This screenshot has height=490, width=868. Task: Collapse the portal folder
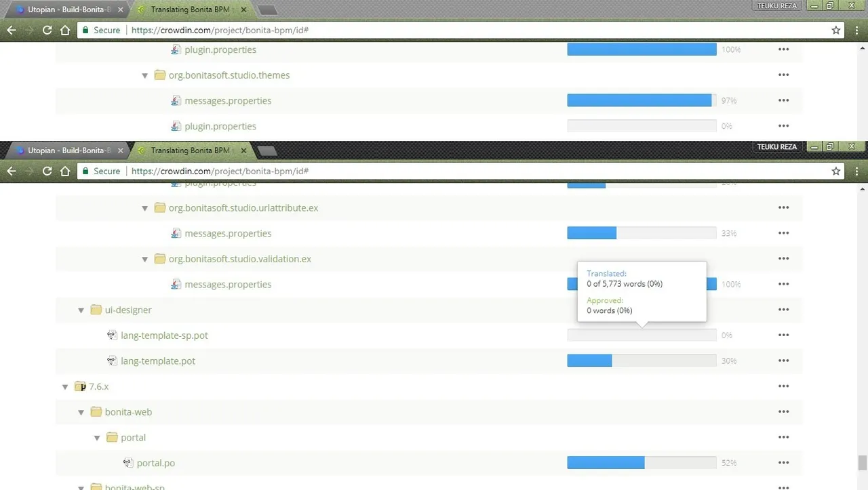97,438
